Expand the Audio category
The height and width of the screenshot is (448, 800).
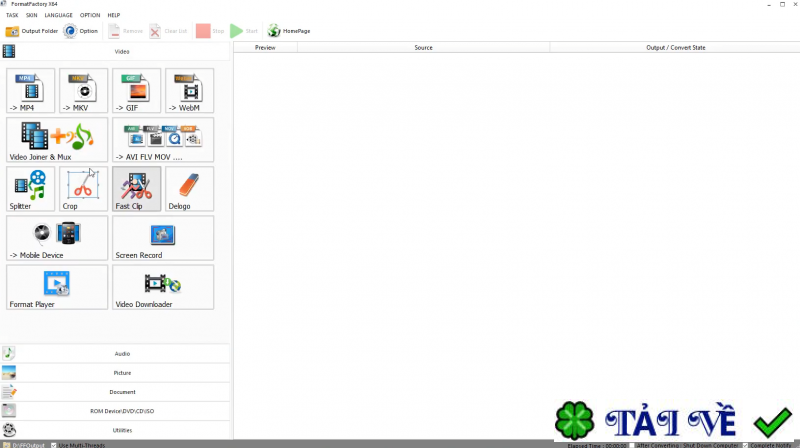(115, 354)
